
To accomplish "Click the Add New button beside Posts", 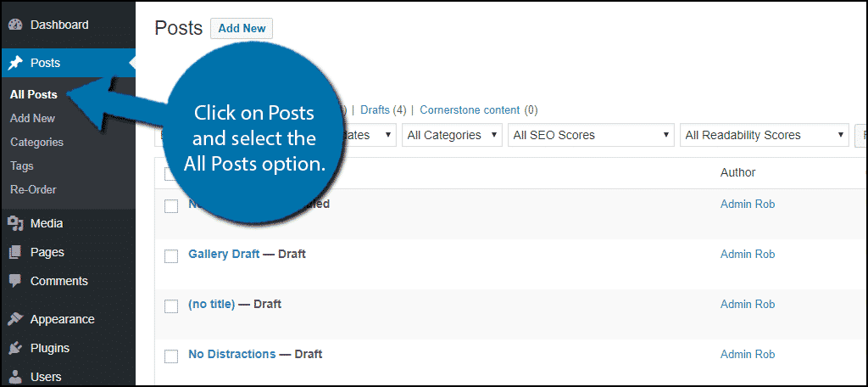I will tap(242, 28).
